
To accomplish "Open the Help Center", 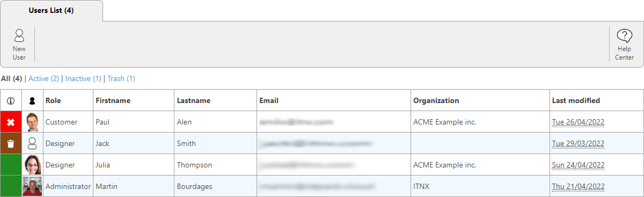I will pos(624,35).
